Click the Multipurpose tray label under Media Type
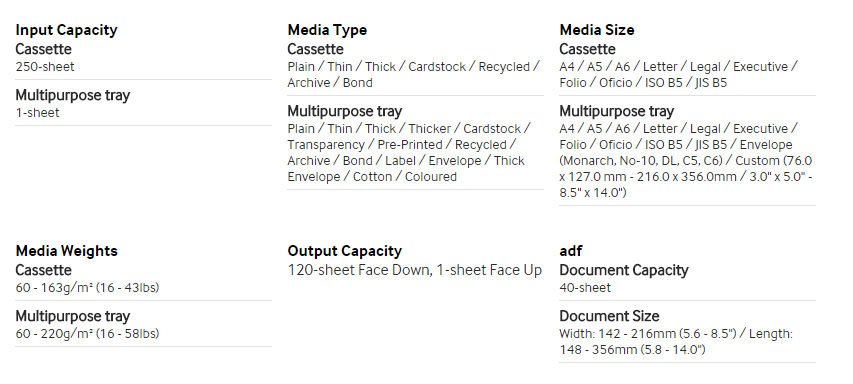 [x=344, y=111]
